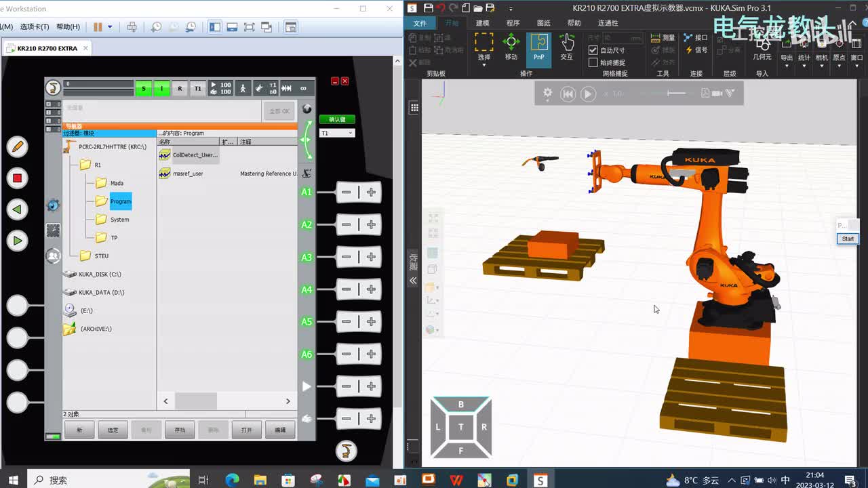Click the 新 (New) softkey
868x488 pixels.
click(x=79, y=430)
